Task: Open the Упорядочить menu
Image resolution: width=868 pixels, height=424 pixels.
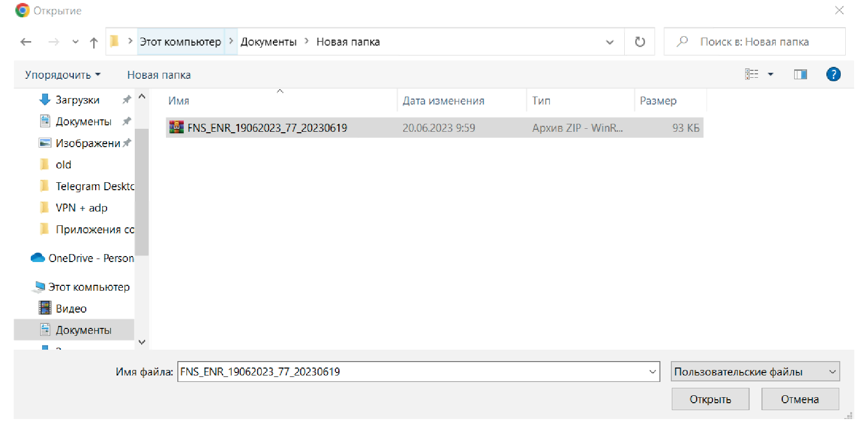Action: tap(62, 75)
